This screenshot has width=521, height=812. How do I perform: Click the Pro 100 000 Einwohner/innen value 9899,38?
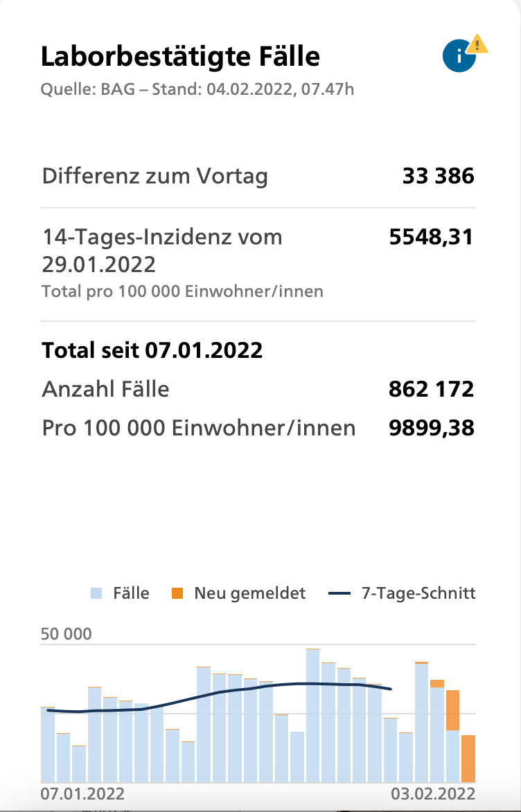[432, 428]
